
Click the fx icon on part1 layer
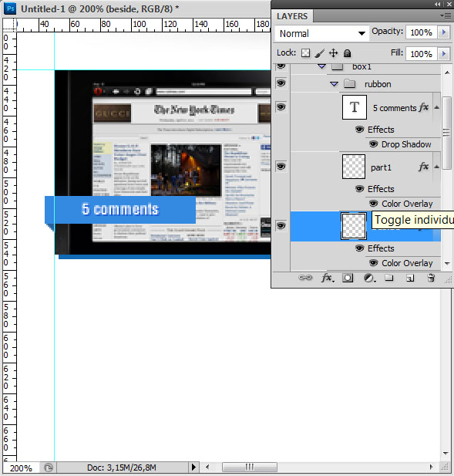tap(424, 167)
